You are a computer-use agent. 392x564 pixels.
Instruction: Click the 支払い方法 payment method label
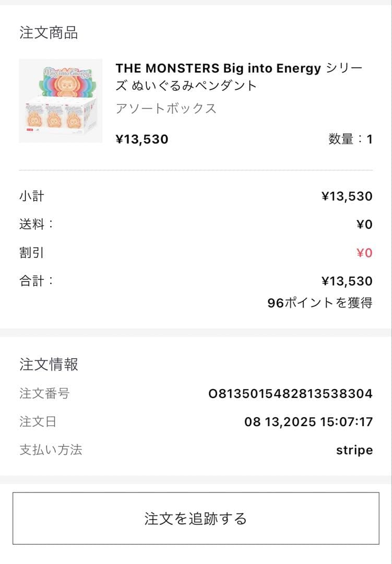tap(51, 450)
